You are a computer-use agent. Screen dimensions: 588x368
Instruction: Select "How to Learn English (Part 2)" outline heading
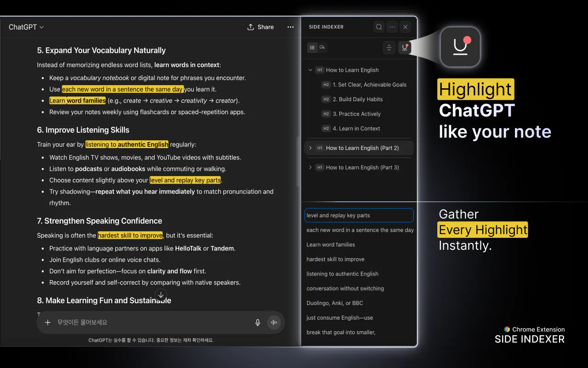[x=362, y=148]
